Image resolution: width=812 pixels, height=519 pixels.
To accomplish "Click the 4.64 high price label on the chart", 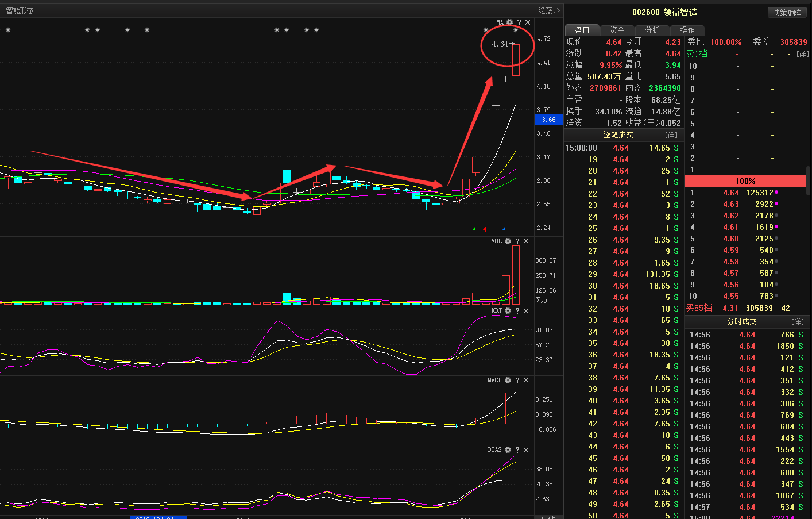I will pyautogui.click(x=500, y=44).
